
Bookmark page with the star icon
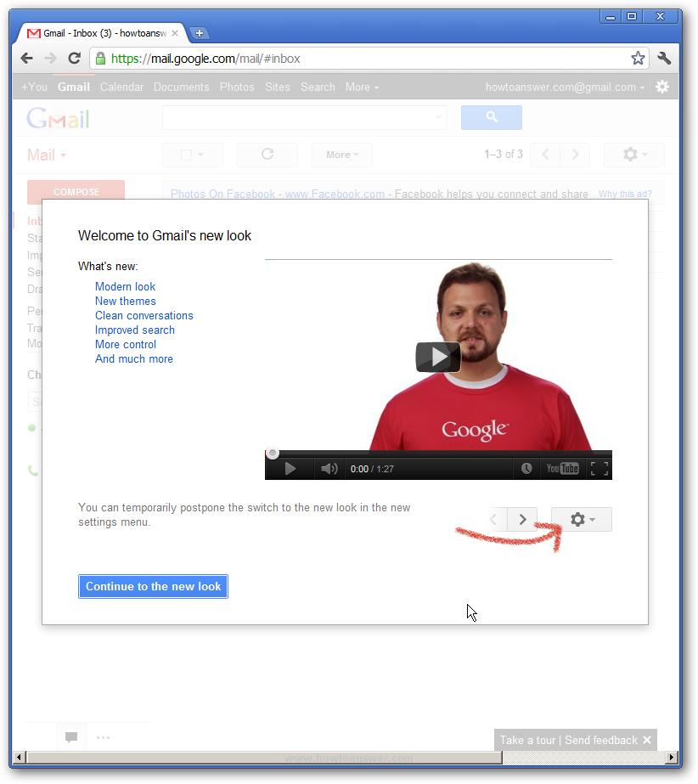click(x=638, y=59)
